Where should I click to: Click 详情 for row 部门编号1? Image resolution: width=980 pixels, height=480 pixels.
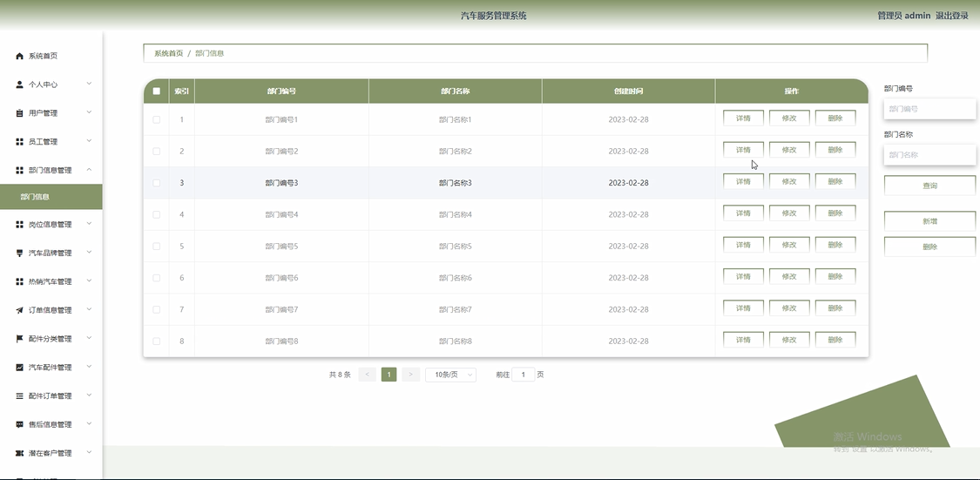point(743,118)
